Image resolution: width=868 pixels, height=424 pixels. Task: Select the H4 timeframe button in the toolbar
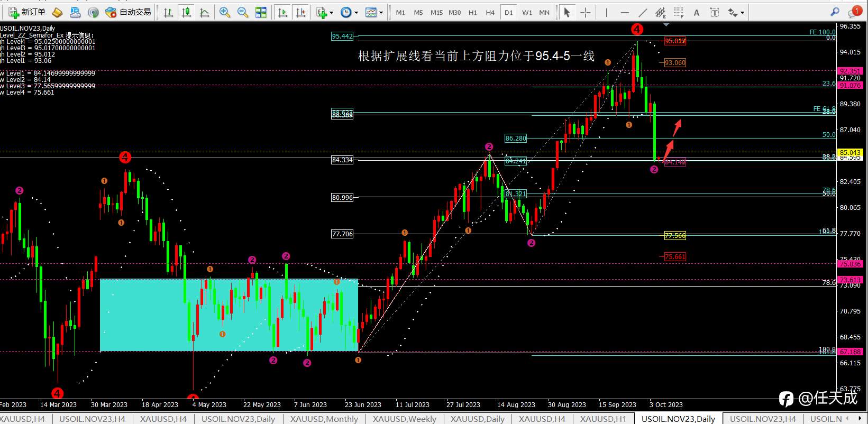coord(490,12)
